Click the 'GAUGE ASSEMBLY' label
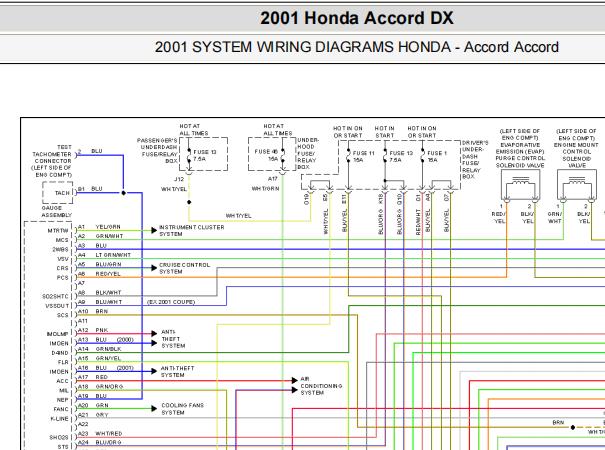605x450 pixels. point(56,211)
